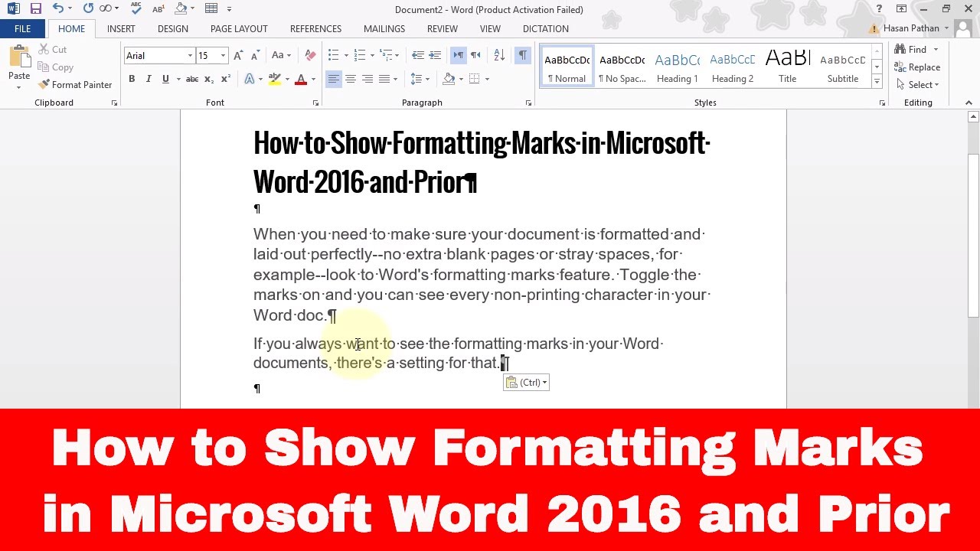This screenshot has width=980, height=551.
Task: Repeat the last action
Action: tap(88, 9)
